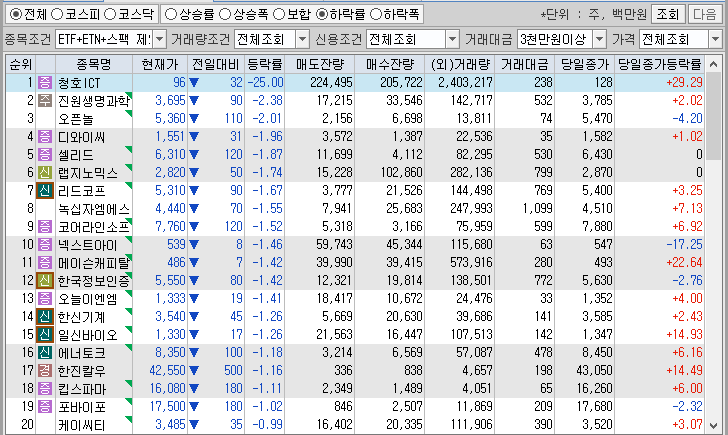Click the 증 badge icon for 킵스파마
This screenshot has width=728, height=435.
45,388
